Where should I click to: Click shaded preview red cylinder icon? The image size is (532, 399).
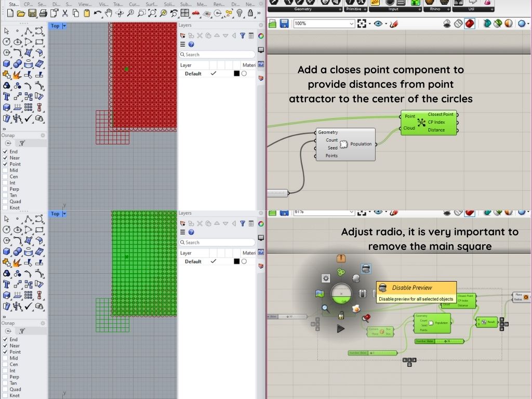469,23
